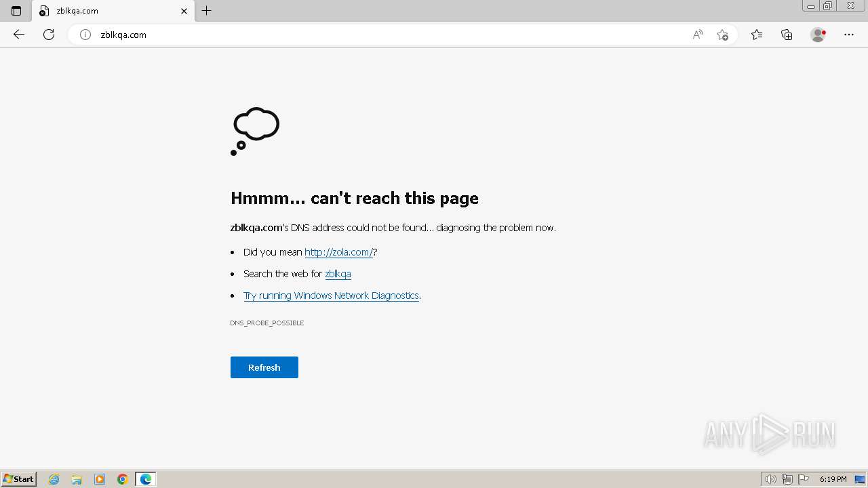Go back using the back arrow

point(19,35)
